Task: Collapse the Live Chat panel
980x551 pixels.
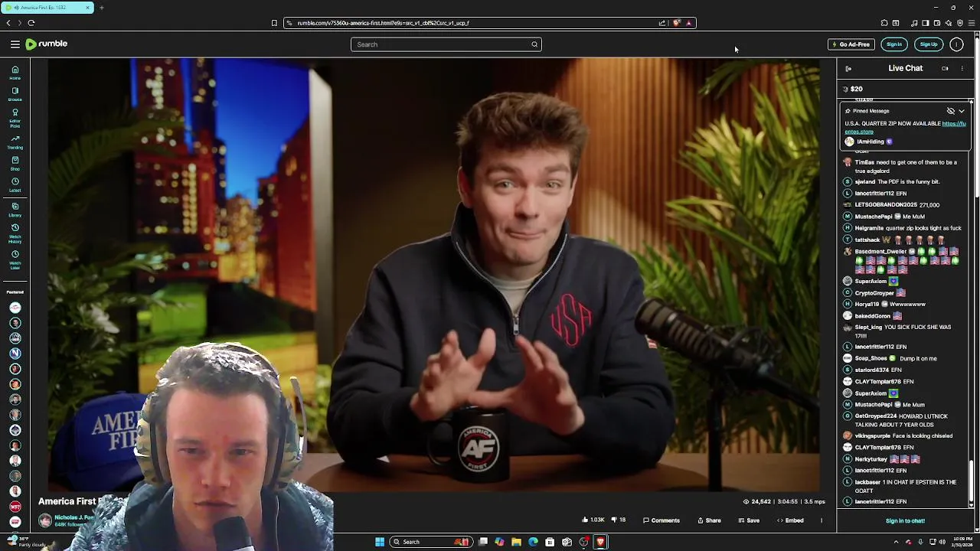Action: (848, 69)
